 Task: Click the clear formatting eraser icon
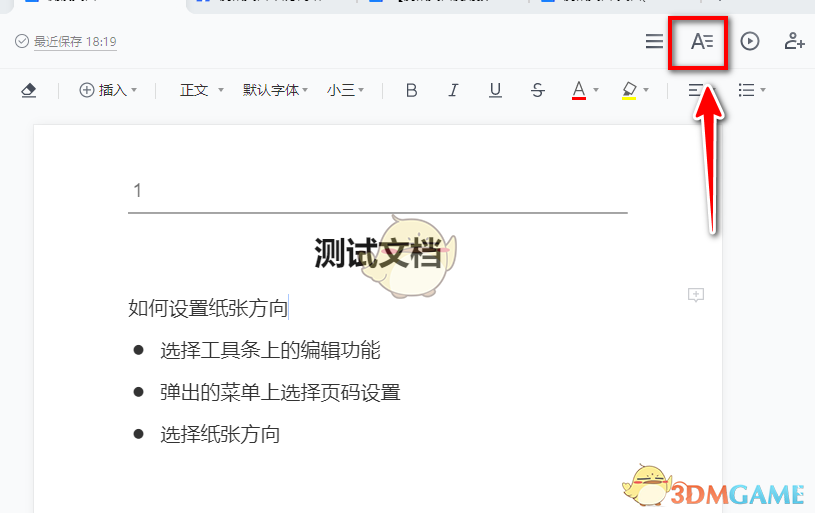click(29, 90)
